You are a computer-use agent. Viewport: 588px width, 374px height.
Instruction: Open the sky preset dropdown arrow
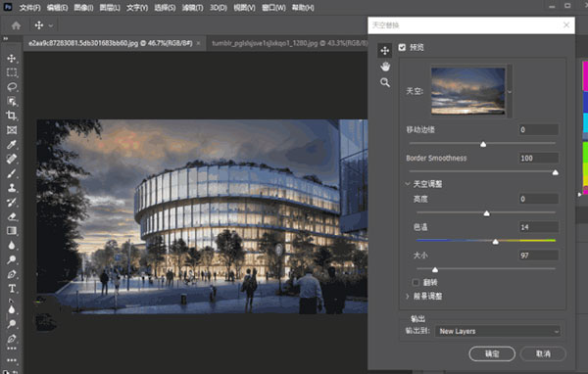[510, 92]
